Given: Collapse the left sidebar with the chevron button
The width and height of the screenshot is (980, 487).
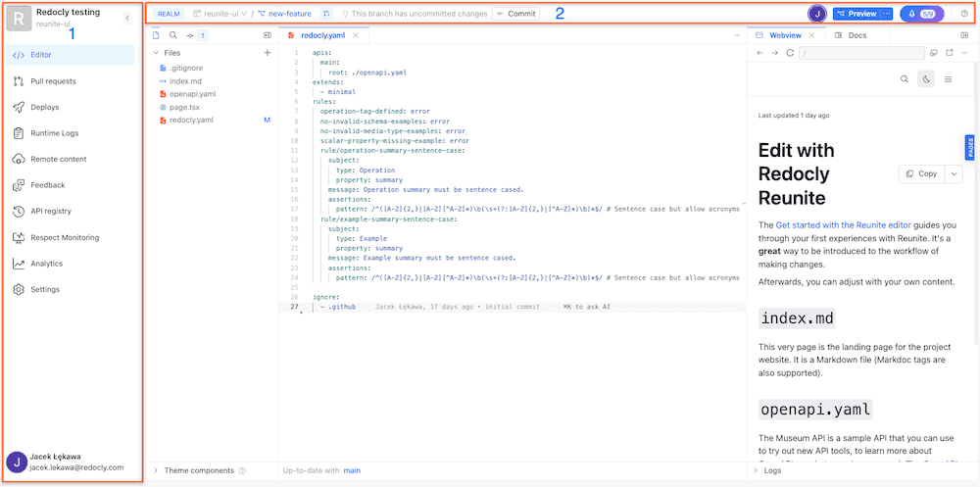Looking at the screenshot, I should click(x=126, y=19).
